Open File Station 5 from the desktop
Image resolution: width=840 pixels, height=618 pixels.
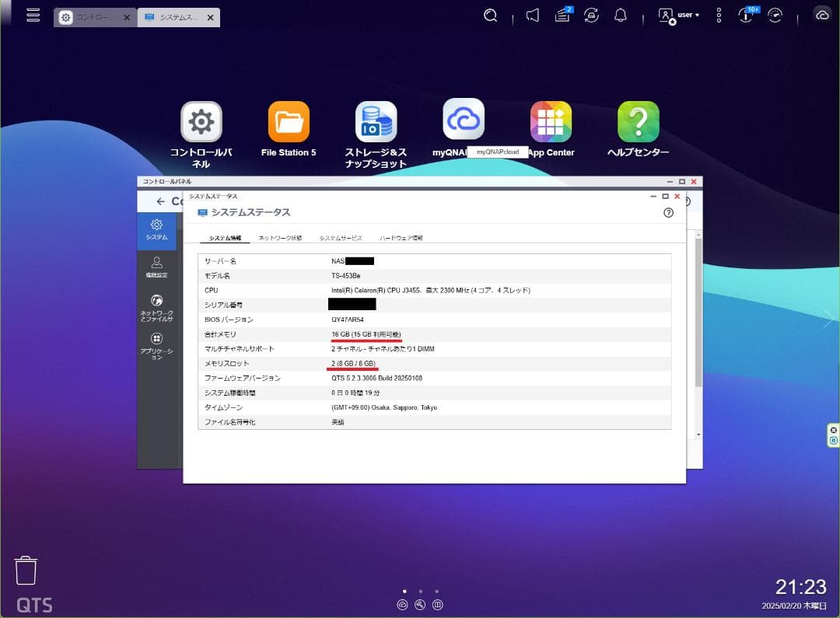(x=288, y=120)
